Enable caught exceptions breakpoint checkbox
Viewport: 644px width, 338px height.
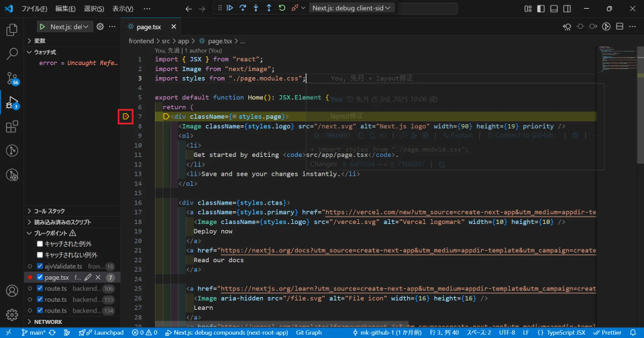click(40, 244)
